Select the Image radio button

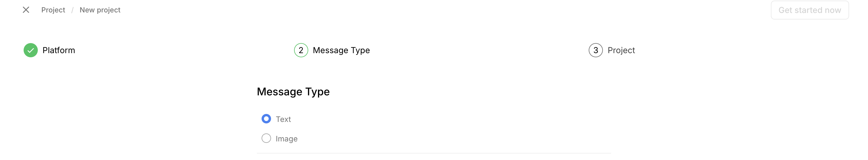click(266, 138)
